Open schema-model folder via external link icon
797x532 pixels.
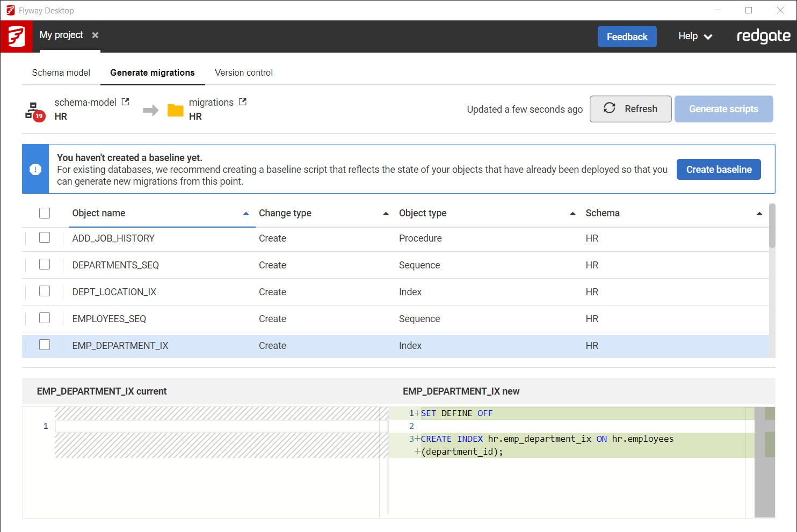pos(126,102)
